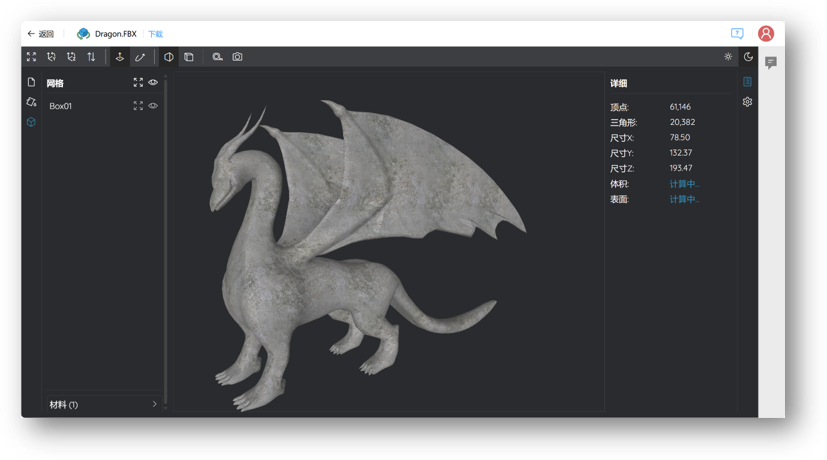Viewport: 827px width, 460px height.
Task: Click the fit-to-window icon in the top toolbar
Action: pos(31,57)
